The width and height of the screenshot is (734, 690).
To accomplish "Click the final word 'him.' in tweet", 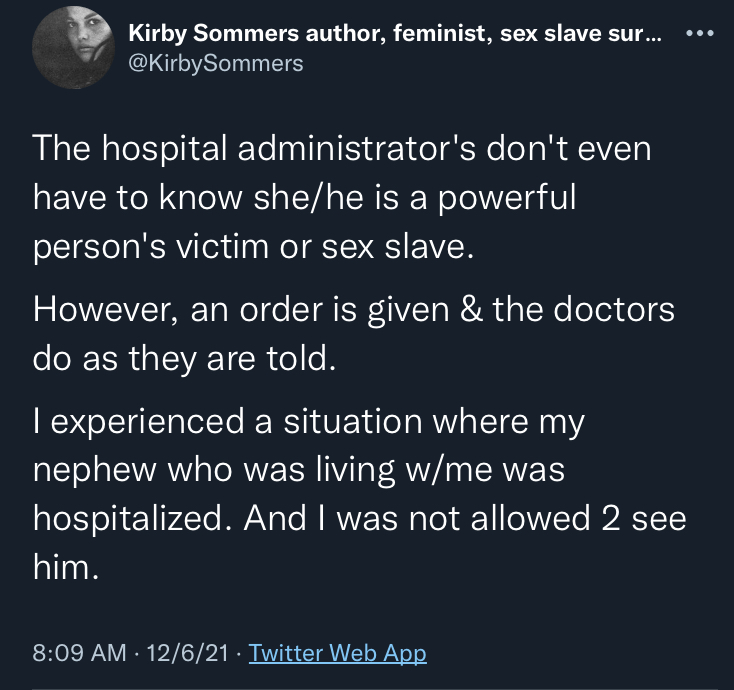I will [x=66, y=567].
